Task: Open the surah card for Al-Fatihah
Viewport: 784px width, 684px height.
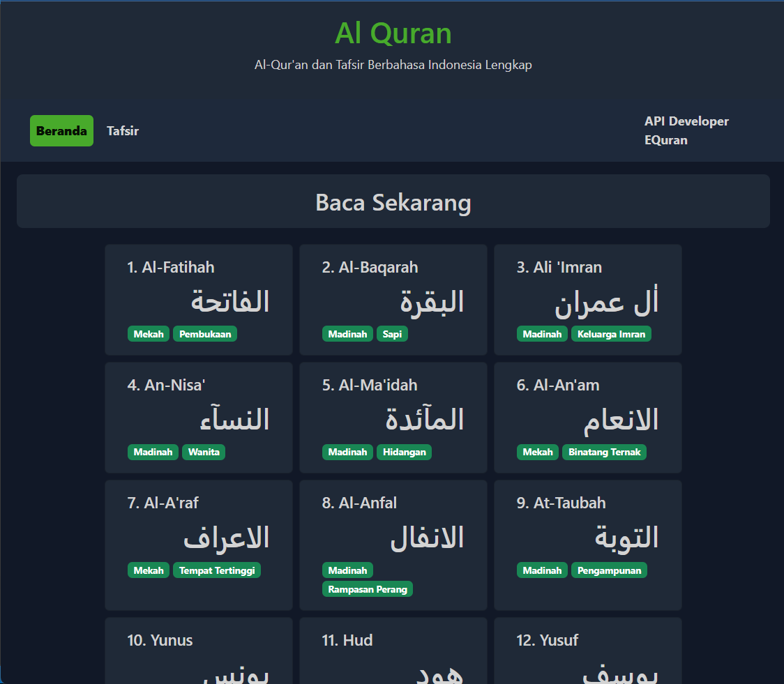Action: (x=198, y=300)
